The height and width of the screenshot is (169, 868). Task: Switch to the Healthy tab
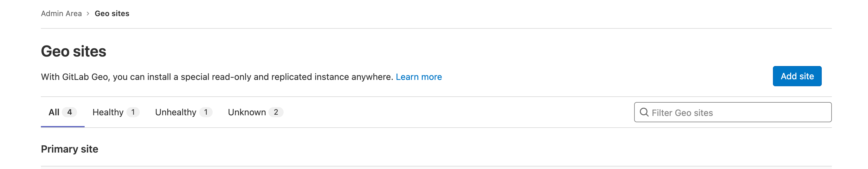(x=108, y=112)
